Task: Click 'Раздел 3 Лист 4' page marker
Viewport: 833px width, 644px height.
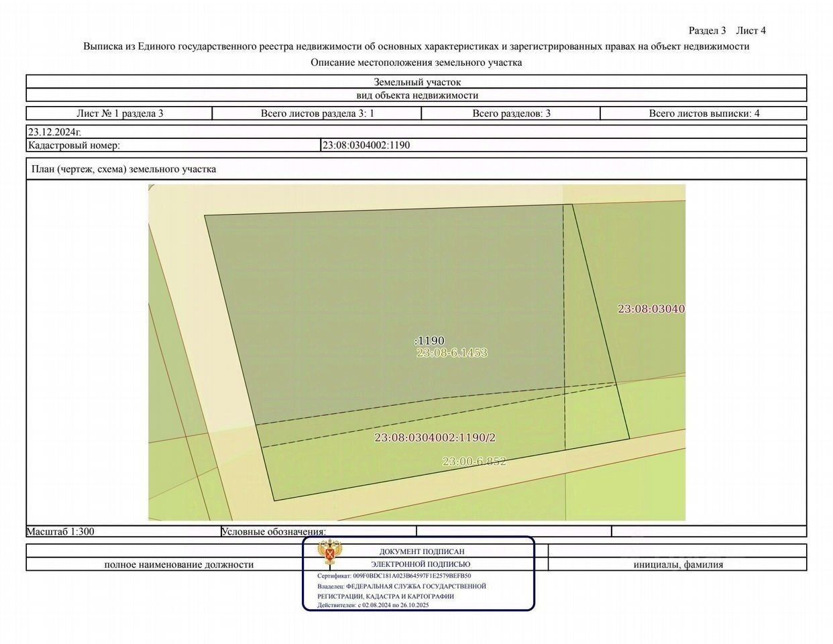Action: [x=727, y=30]
